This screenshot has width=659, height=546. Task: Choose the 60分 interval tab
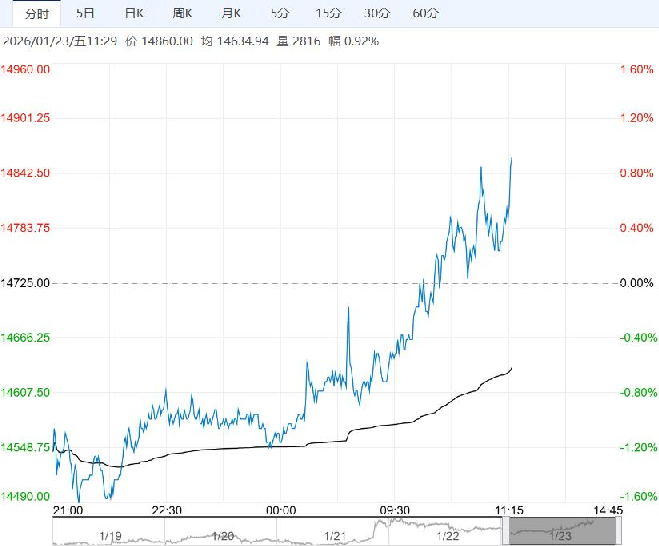[x=425, y=13]
